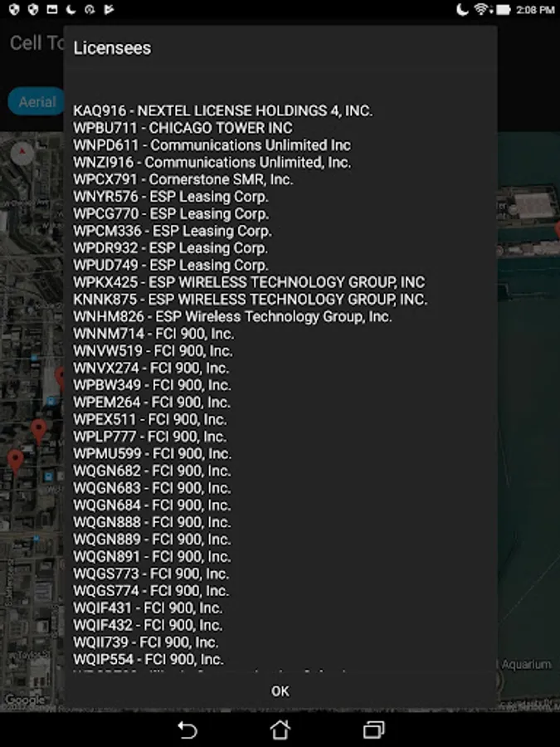Select WNZI916 - Communications Unlimited, Inc. entry
This screenshot has height=747, width=560.
pos(212,162)
